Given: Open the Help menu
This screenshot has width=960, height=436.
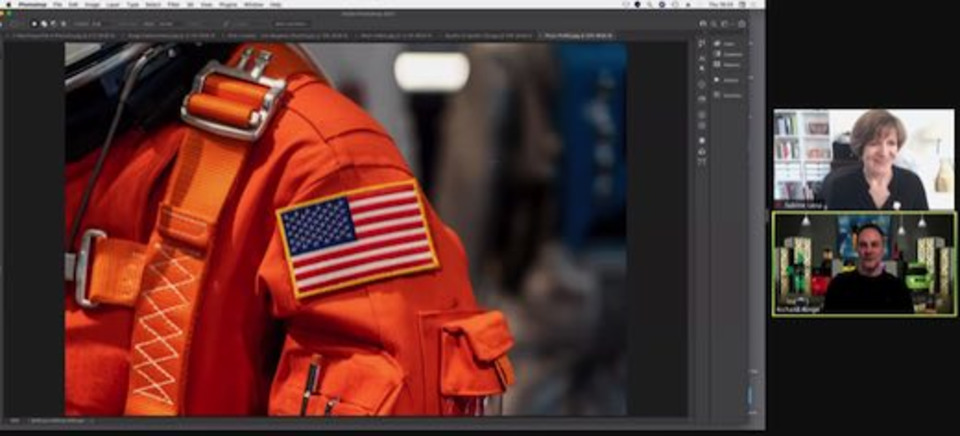Looking at the screenshot, I should (276, 4).
